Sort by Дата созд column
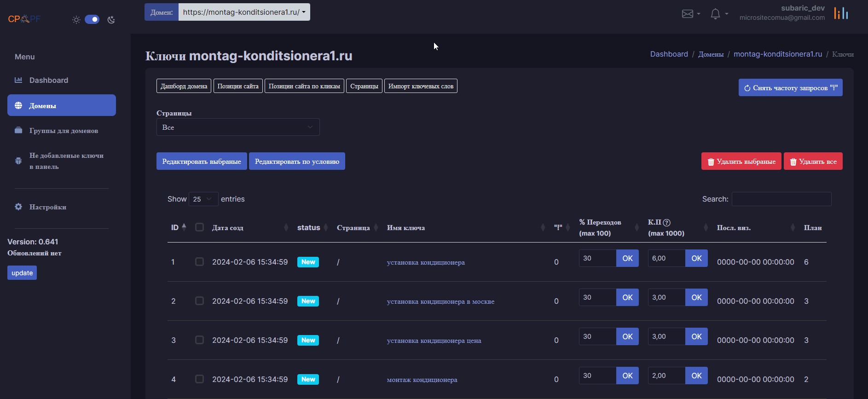868x399 pixels. [250, 227]
